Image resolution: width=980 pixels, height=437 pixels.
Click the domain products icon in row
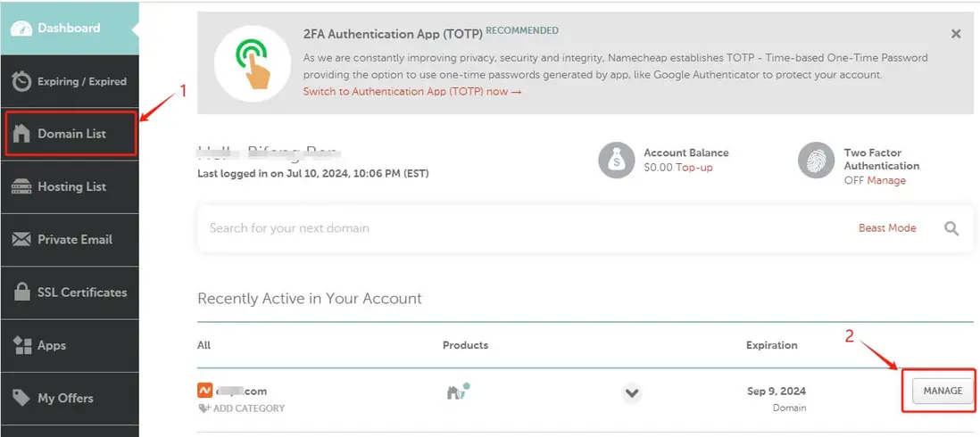point(457,392)
